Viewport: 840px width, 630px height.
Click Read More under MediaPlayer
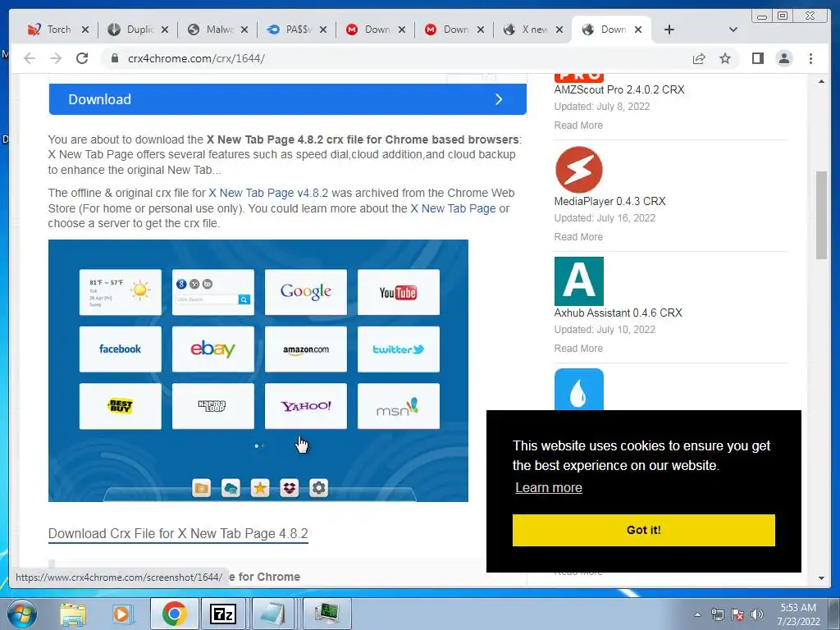click(578, 237)
